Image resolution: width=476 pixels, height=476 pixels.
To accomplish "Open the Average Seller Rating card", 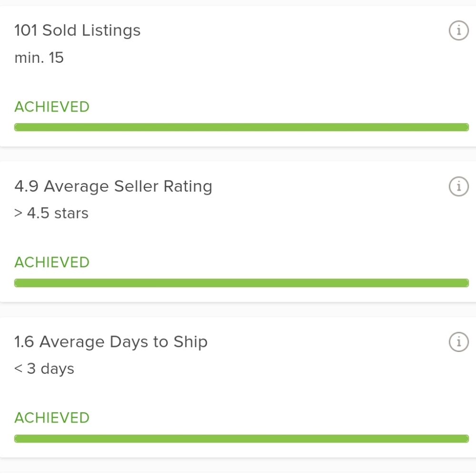I will (x=238, y=232).
